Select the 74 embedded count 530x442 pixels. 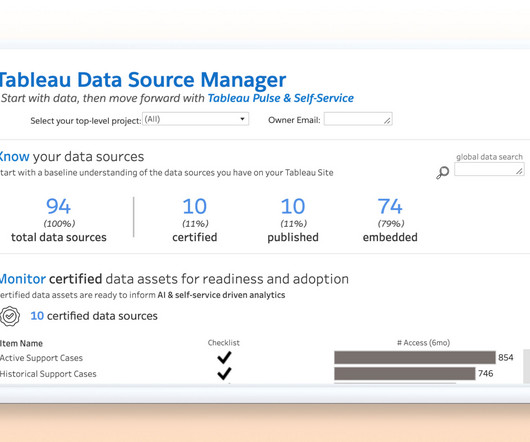pos(390,206)
